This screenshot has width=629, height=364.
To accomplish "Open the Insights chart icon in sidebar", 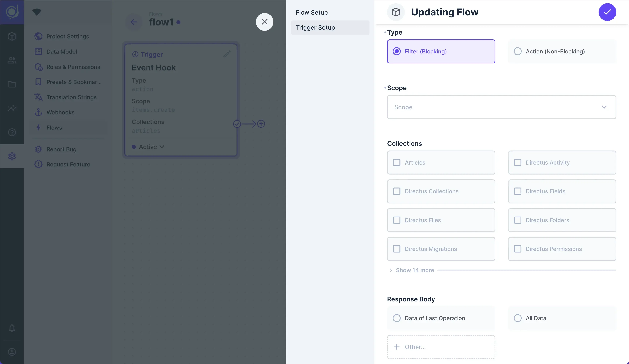I will [x=12, y=108].
